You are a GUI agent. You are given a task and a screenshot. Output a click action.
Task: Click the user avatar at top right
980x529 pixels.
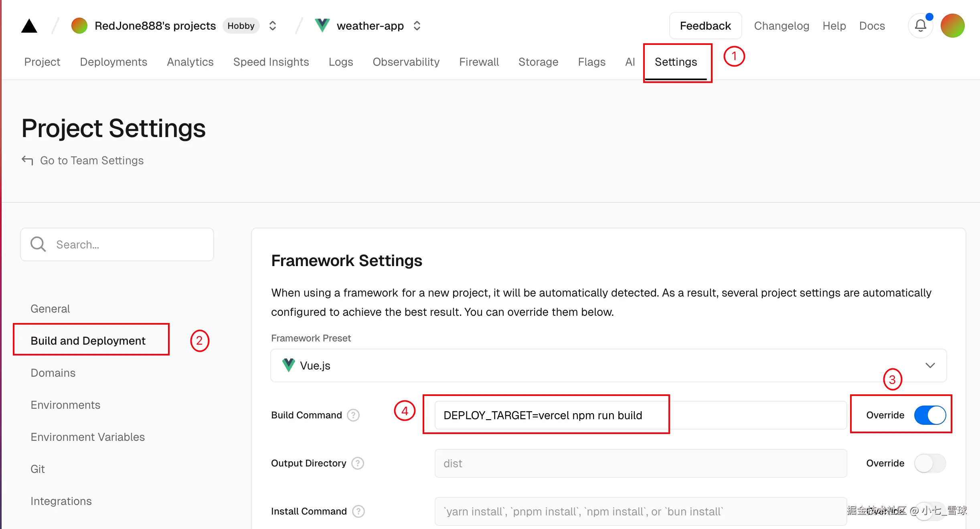[x=952, y=26]
